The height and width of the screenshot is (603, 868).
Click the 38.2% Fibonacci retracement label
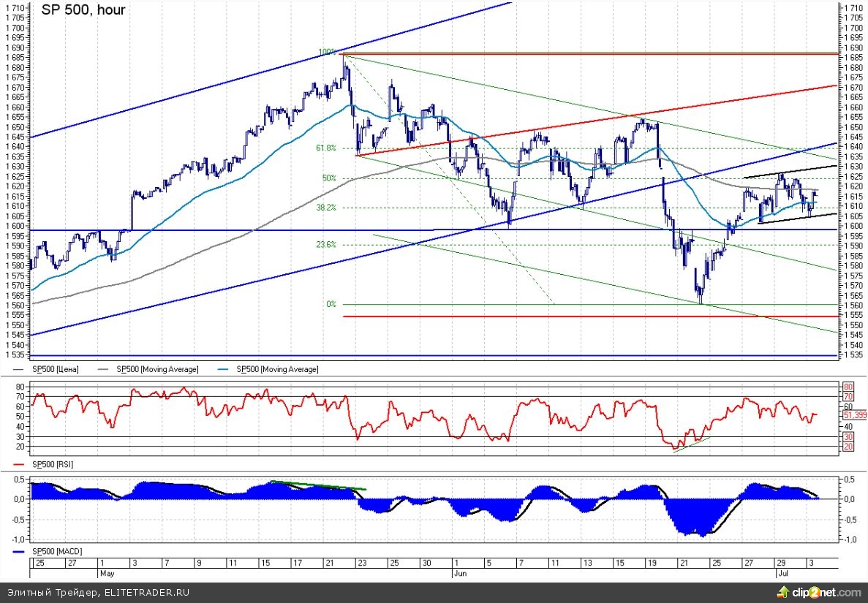pyautogui.click(x=325, y=208)
